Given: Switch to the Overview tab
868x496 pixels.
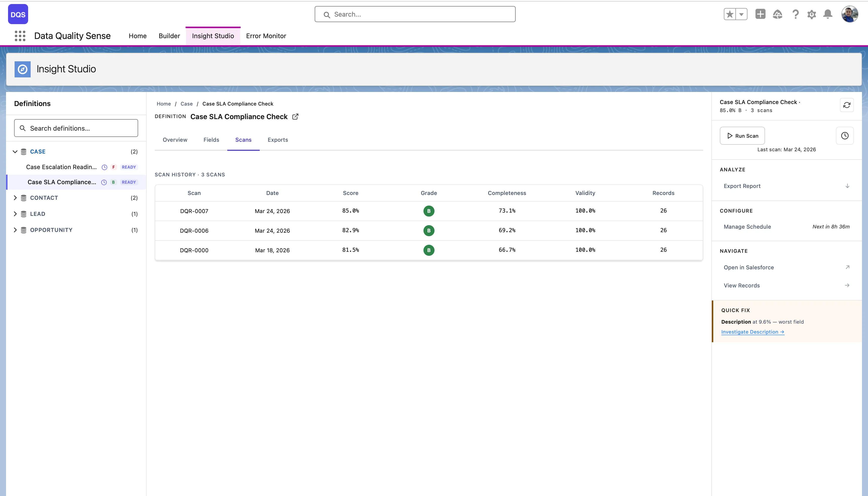Looking at the screenshot, I should tap(175, 140).
